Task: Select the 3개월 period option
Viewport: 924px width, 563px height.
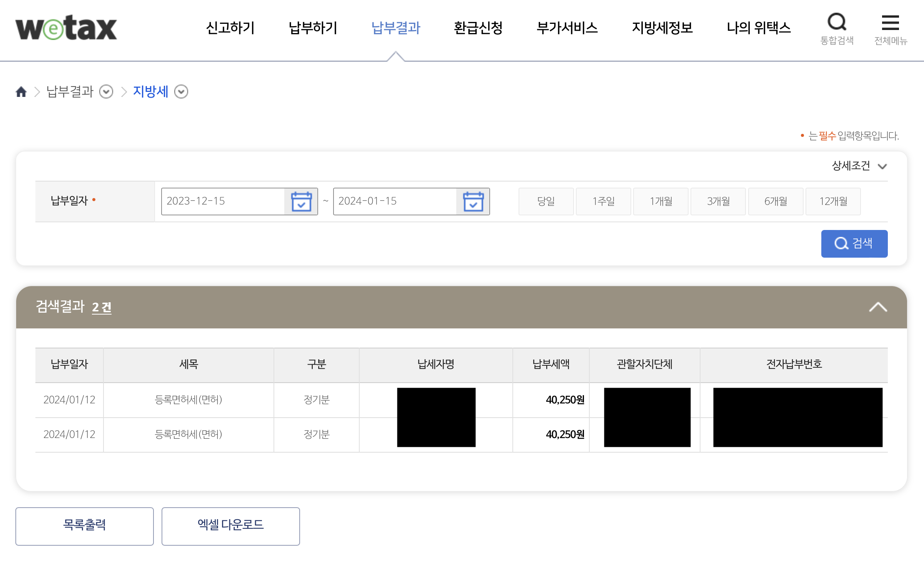Action: pos(718,202)
